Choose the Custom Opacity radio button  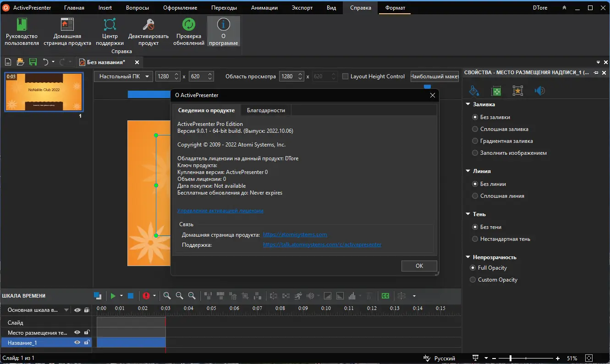pyautogui.click(x=473, y=280)
